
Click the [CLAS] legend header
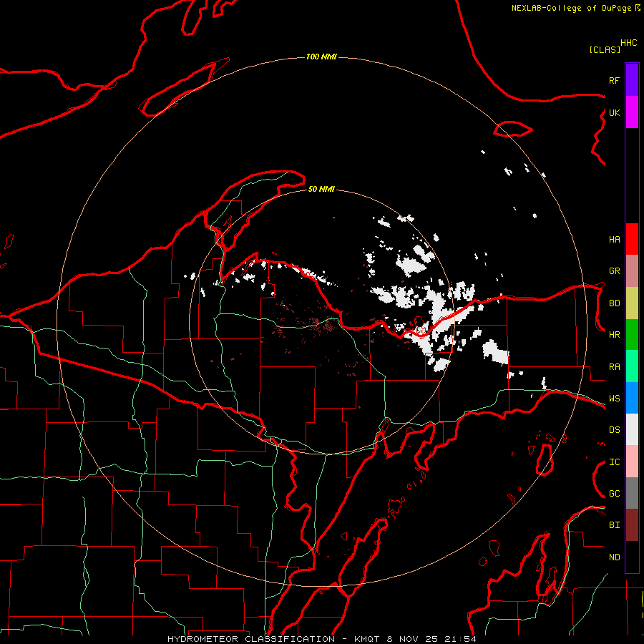(x=605, y=49)
